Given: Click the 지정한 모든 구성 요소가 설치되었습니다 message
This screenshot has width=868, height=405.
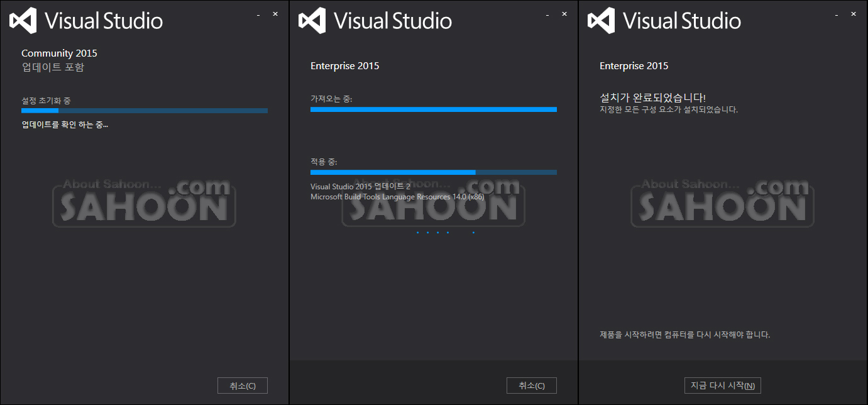Looking at the screenshot, I should tap(669, 109).
